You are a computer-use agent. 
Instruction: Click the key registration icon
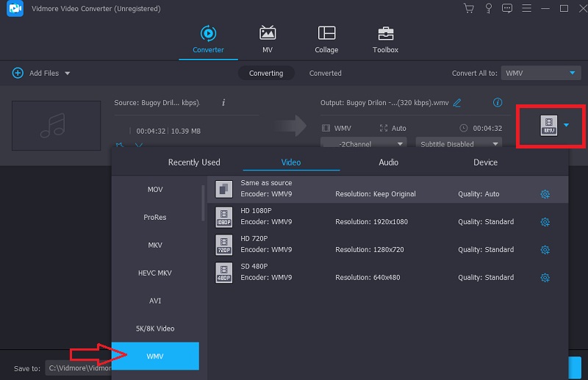[x=487, y=9]
